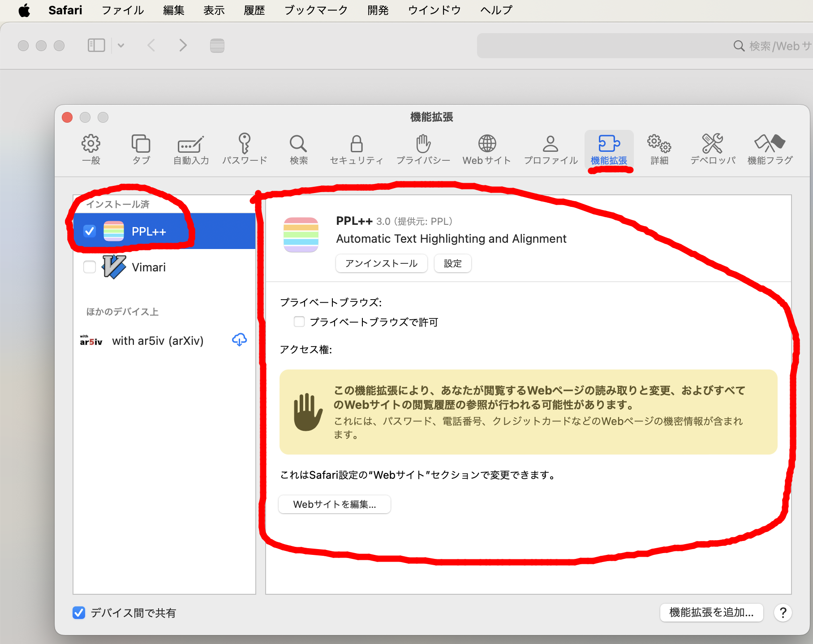
Task: Select the Vimari row label
Action: point(149,267)
